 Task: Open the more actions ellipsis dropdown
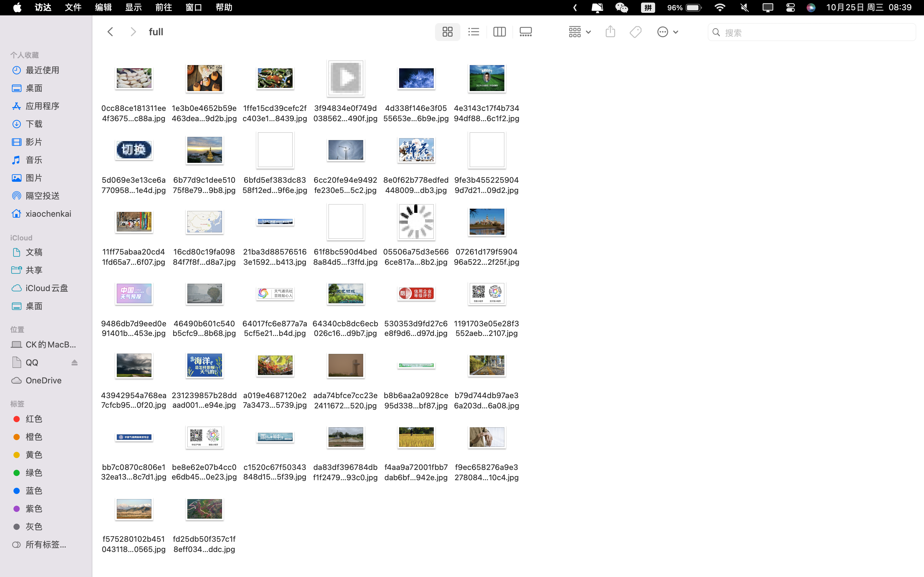tap(667, 32)
